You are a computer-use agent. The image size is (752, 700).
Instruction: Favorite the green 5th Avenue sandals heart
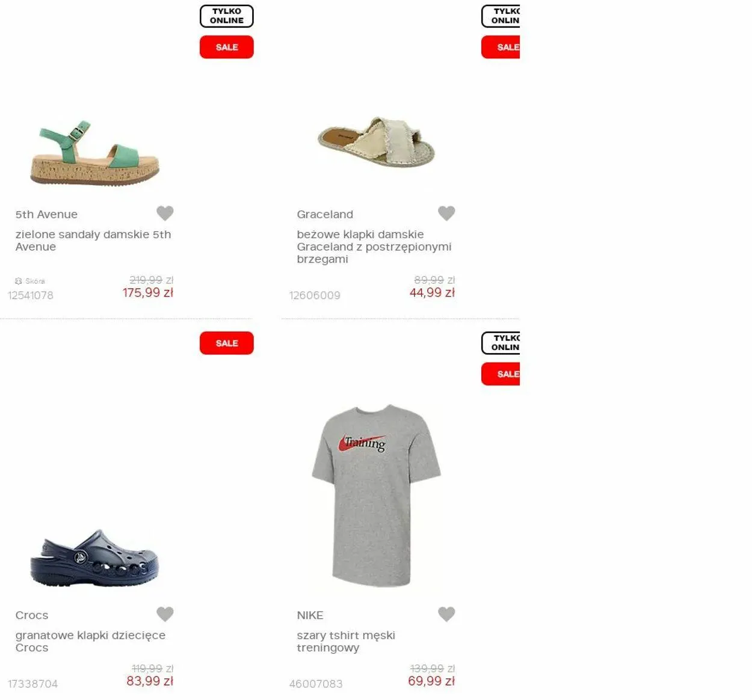(x=165, y=213)
